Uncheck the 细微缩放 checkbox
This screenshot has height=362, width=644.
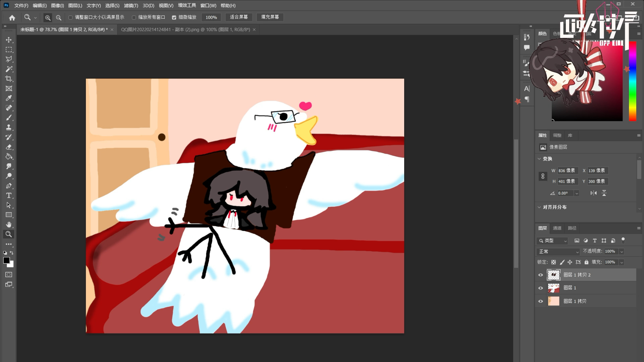pyautogui.click(x=174, y=17)
